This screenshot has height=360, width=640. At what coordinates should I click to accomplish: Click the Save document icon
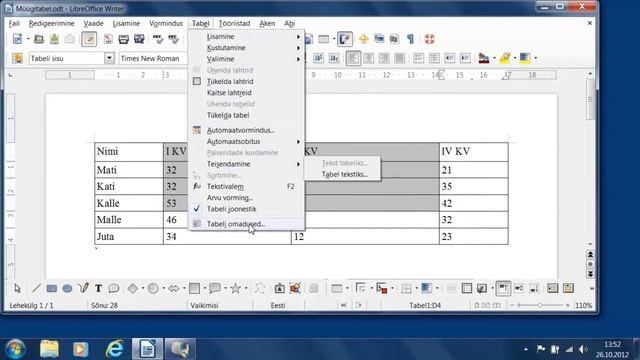pyautogui.click(x=54, y=39)
